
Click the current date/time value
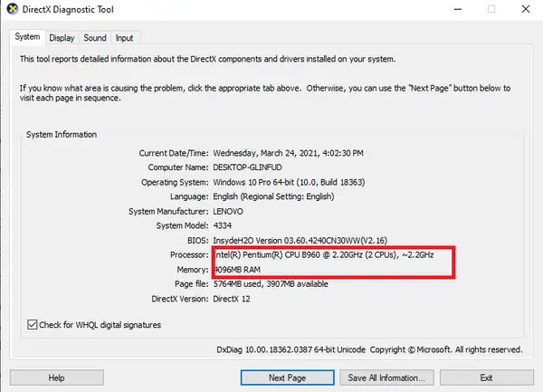[288, 153]
